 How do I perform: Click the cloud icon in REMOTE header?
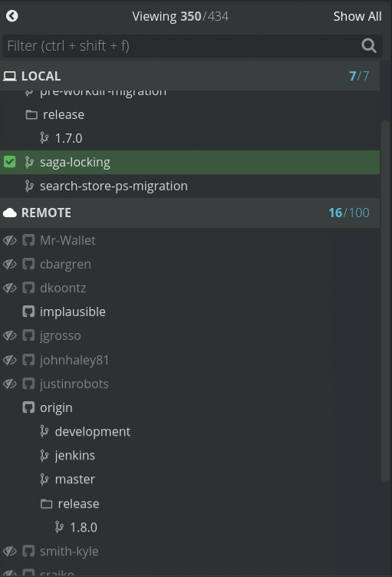[x=10, y=213]
